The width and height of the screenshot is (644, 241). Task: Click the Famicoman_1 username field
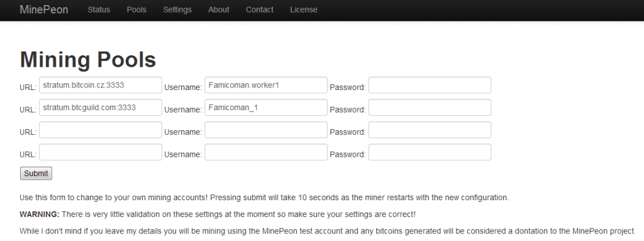click(x=266, y=108)
